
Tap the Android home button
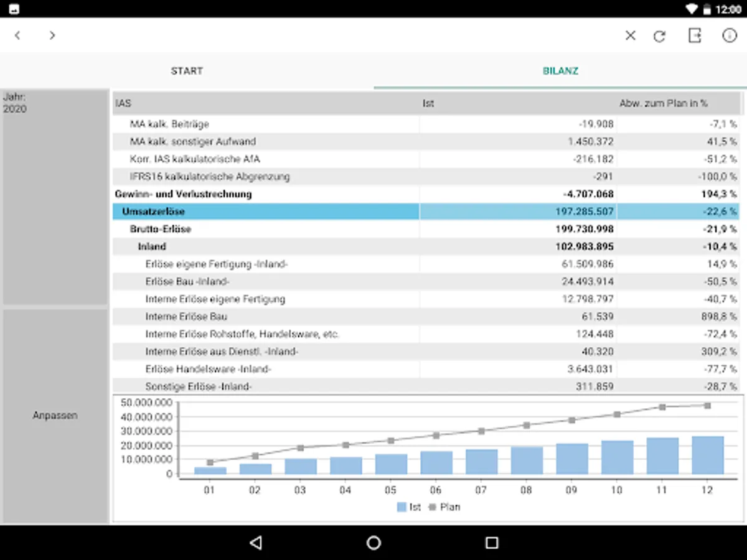pyautogui.click(x=373, y=543)
